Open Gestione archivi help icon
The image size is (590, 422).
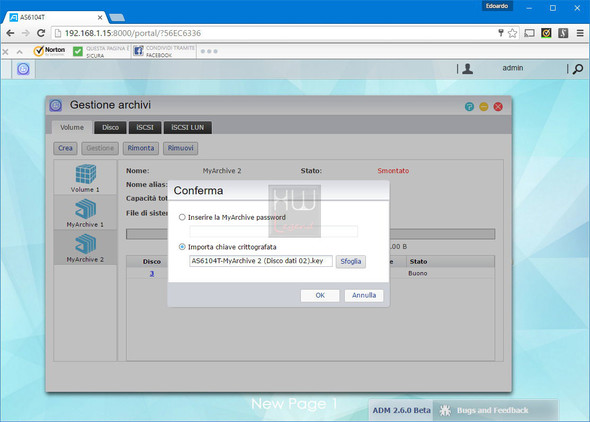point(469,107)
